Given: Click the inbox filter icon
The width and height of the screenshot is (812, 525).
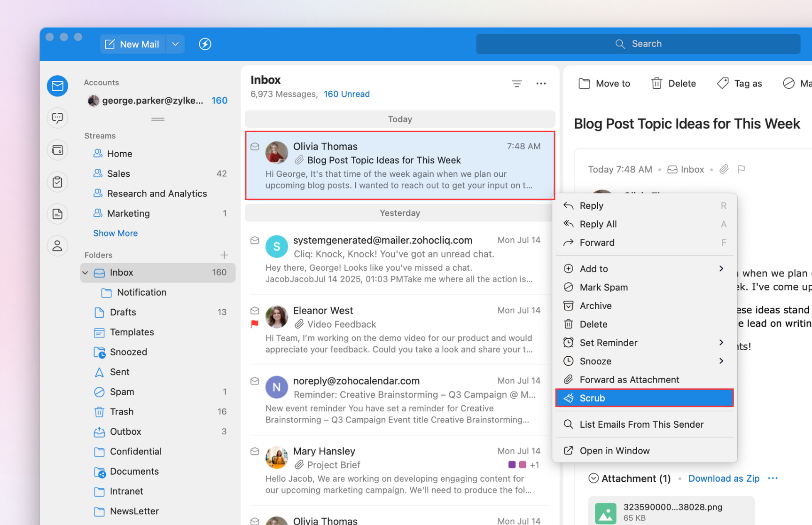Looking at the screenshot, I should tap(517, 84).
